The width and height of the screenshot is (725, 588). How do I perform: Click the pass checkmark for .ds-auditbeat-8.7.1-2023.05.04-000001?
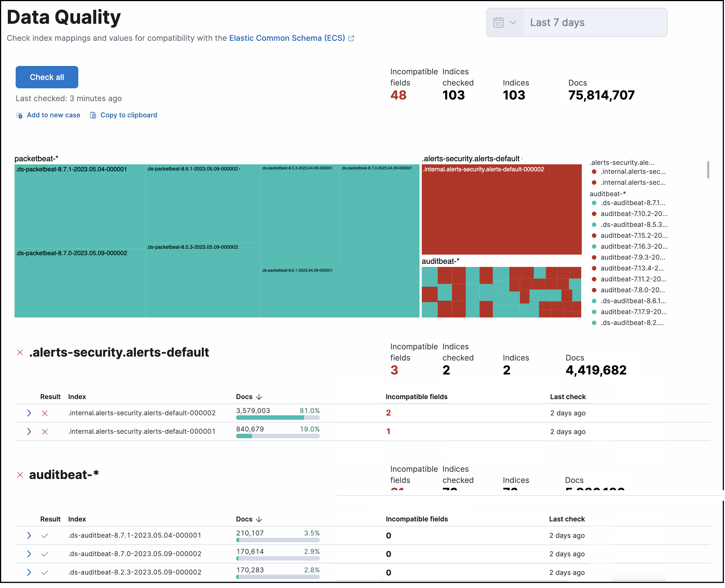[x=45, y=535]
